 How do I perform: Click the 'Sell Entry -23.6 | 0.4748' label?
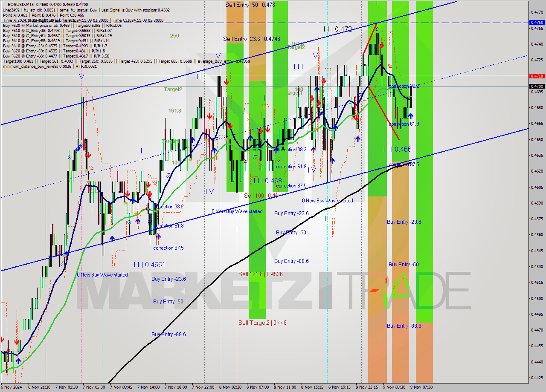pos(252,39)
